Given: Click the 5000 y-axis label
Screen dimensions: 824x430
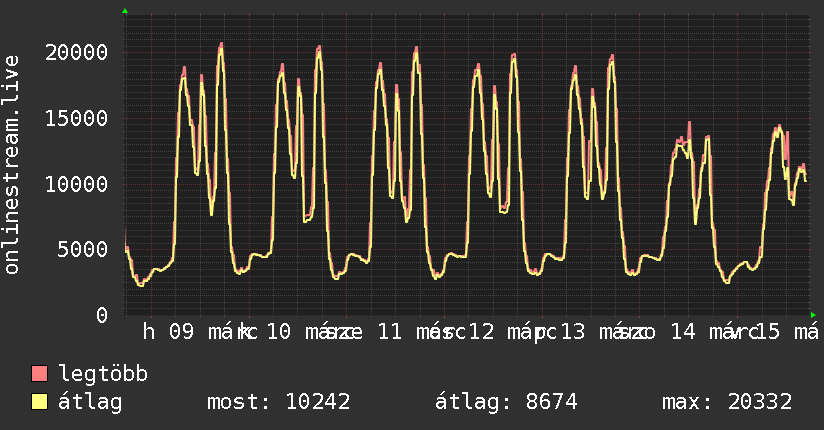Looking at the screenshot, I should click(x=83, y=249).
